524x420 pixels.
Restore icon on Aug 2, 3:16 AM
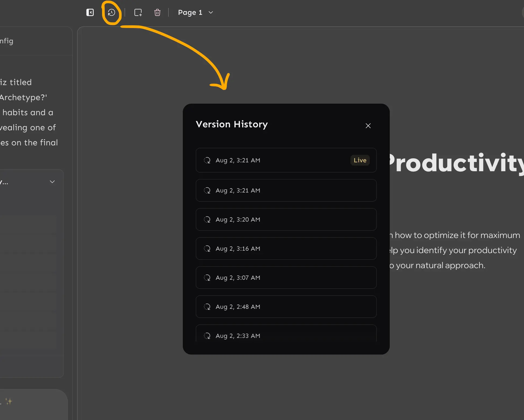pyautogui.click(x=207, y=248)
